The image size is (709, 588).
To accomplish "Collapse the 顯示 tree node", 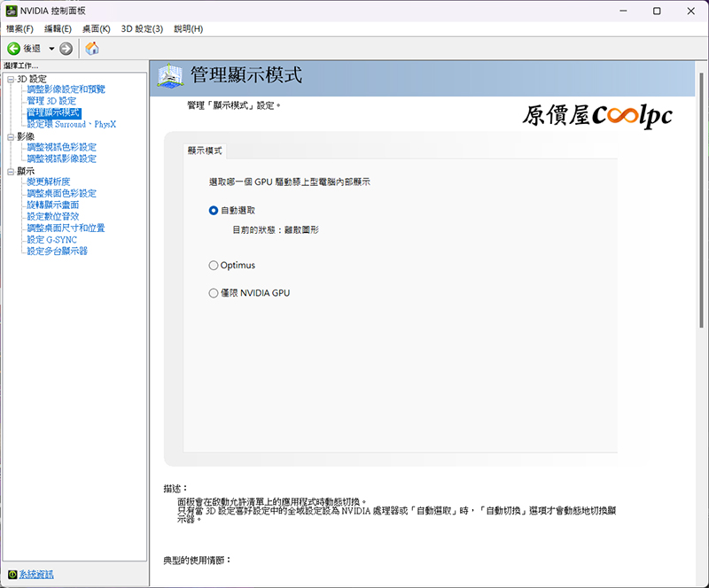I will pyautogui.click(x=11, y=172).
